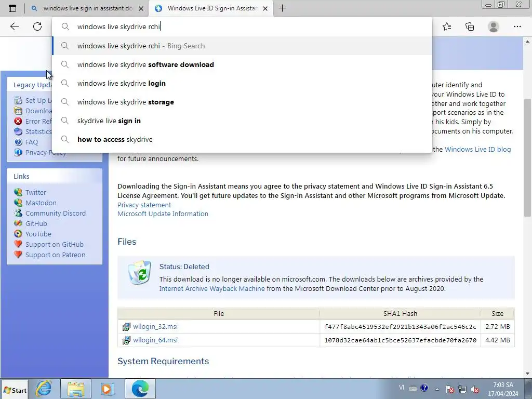
Task: Click the VI input language indicator
Action: pos(402,388)
